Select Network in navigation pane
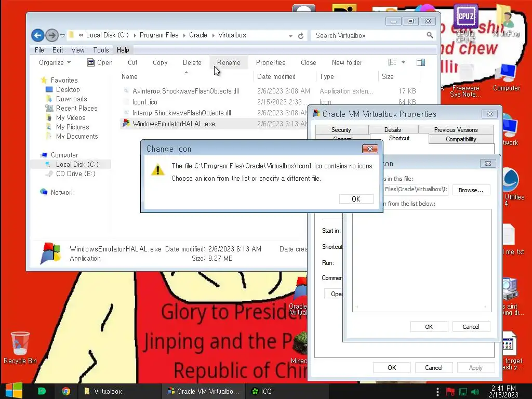The width and height of the screenshot is (532, 399). [x=62, y=192]
